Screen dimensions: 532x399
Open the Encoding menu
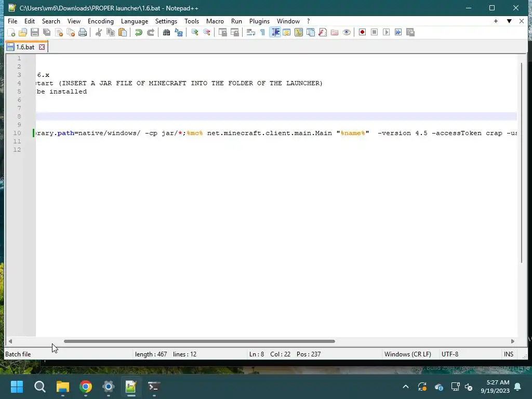[101, 21]
